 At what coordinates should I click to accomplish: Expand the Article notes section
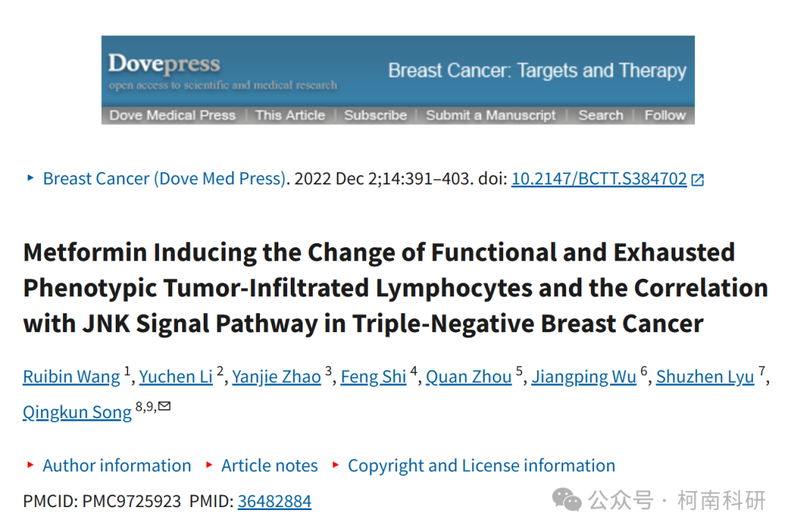coord(270,465)
